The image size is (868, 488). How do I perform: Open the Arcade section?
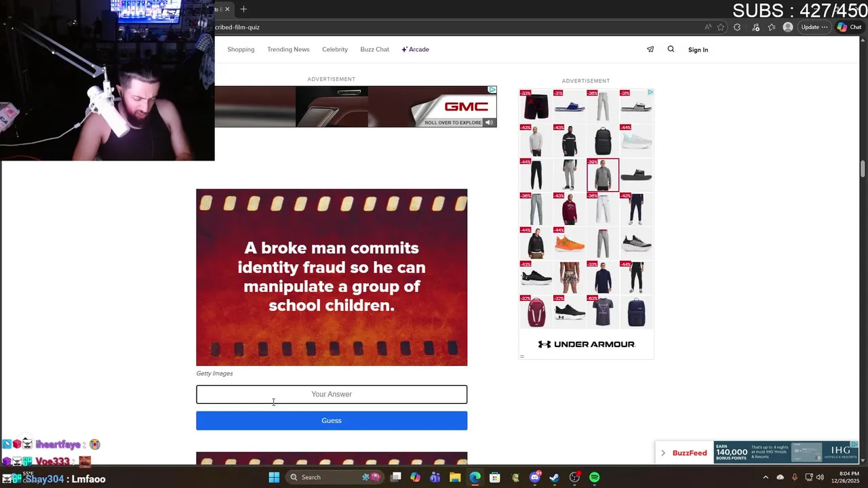pyautogui.click(x=415, y=49)
